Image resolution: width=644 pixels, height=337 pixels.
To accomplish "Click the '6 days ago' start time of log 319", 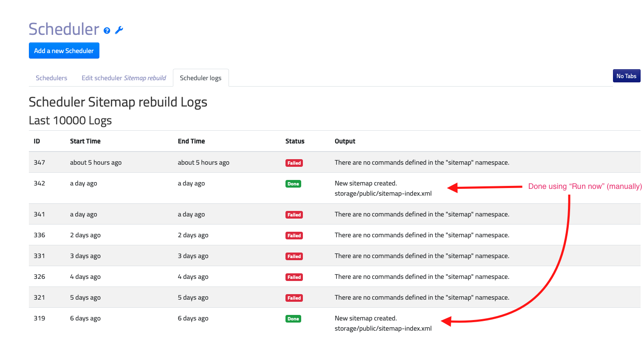I will 85,318.
